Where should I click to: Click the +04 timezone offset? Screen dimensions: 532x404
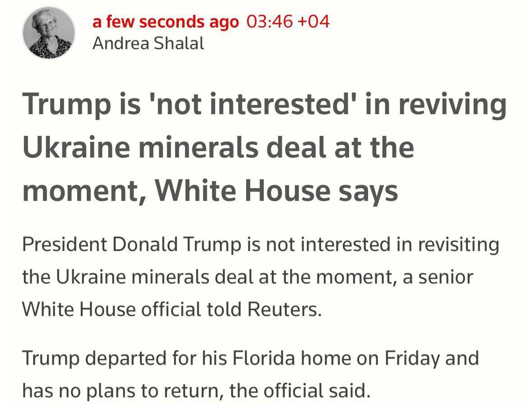point(314,22)
